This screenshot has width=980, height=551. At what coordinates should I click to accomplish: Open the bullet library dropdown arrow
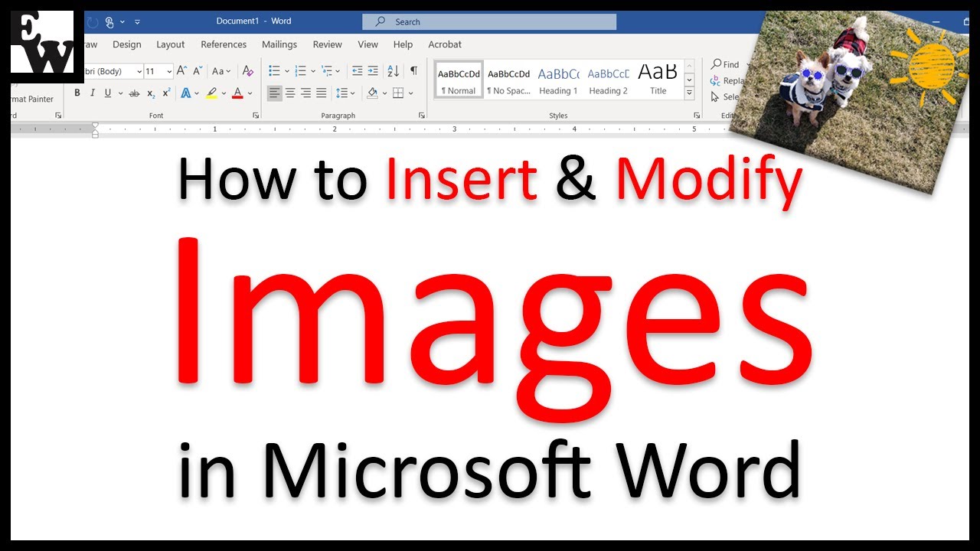pyautogui.click(x=286, y=70)
